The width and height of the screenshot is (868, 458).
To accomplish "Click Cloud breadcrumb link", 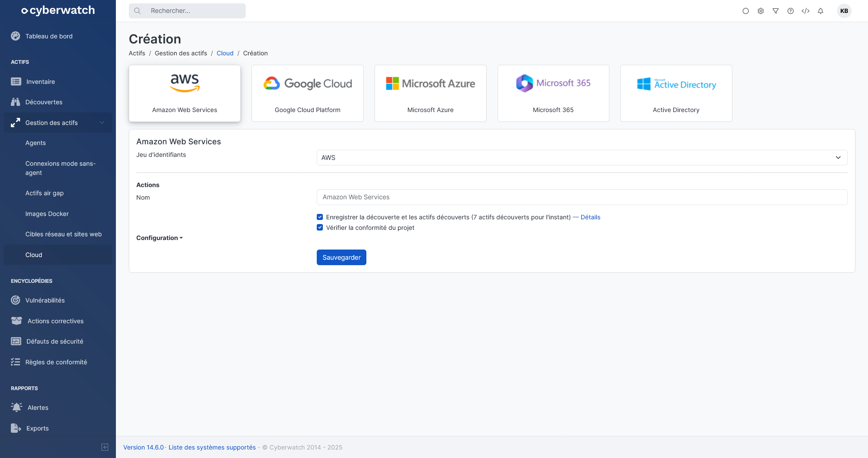I will [x=225, y=53].
